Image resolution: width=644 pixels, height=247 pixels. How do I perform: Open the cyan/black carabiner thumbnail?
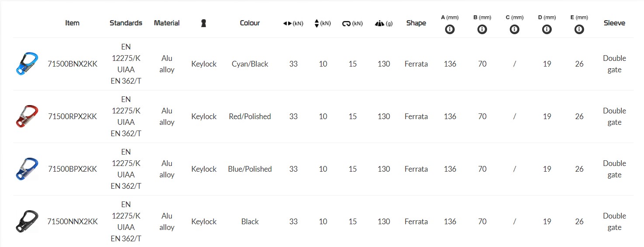(27, 64)
